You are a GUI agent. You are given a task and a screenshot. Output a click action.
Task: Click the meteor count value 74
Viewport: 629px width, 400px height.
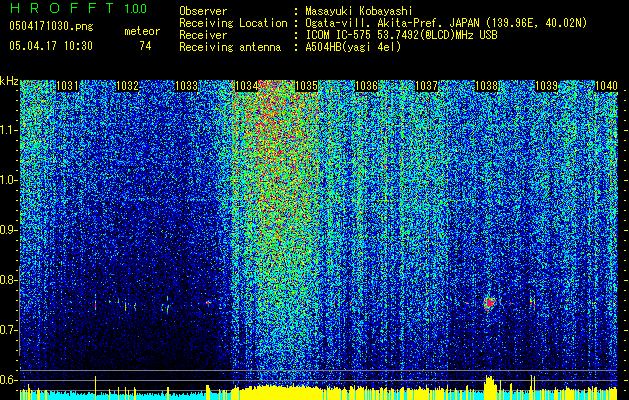pos(145,46)
